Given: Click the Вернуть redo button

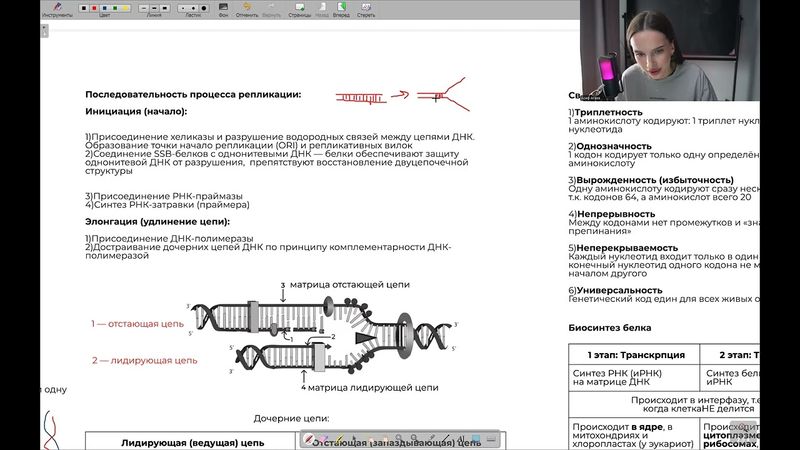Looking at the screenshot, I should [x=271, y=9].
